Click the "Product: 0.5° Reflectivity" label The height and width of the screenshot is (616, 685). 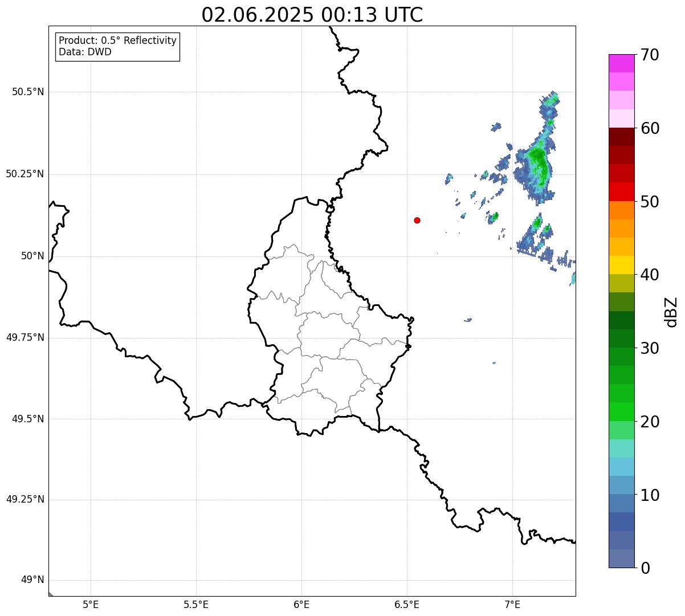(x=118, y=41)
